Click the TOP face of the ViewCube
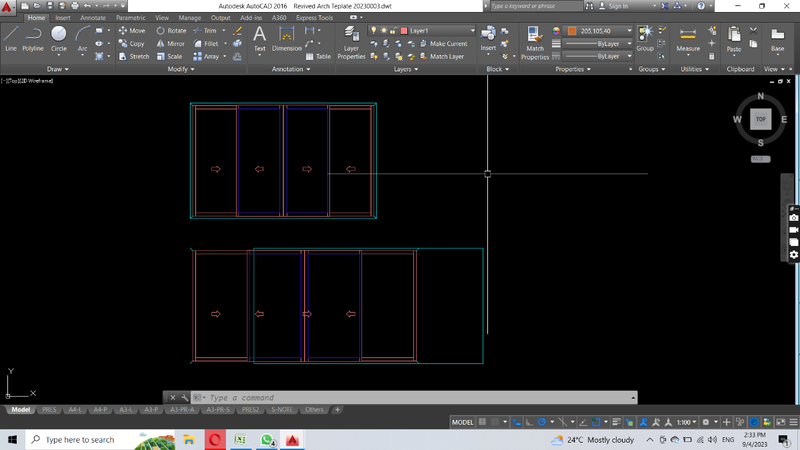The image size is (800, 450). tap(761, 119)
